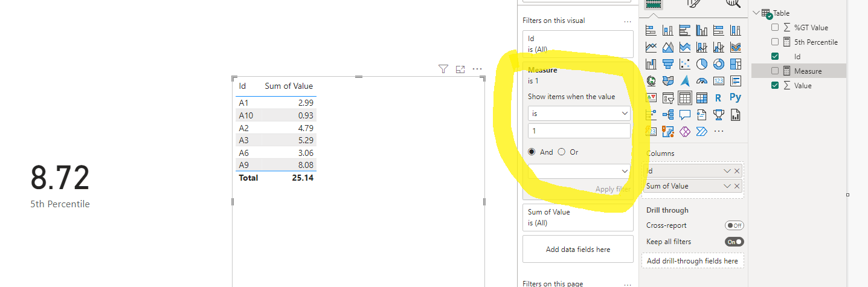Remove Id from Columns well
This screenshot has width=868, height=287.
[737, 171]
